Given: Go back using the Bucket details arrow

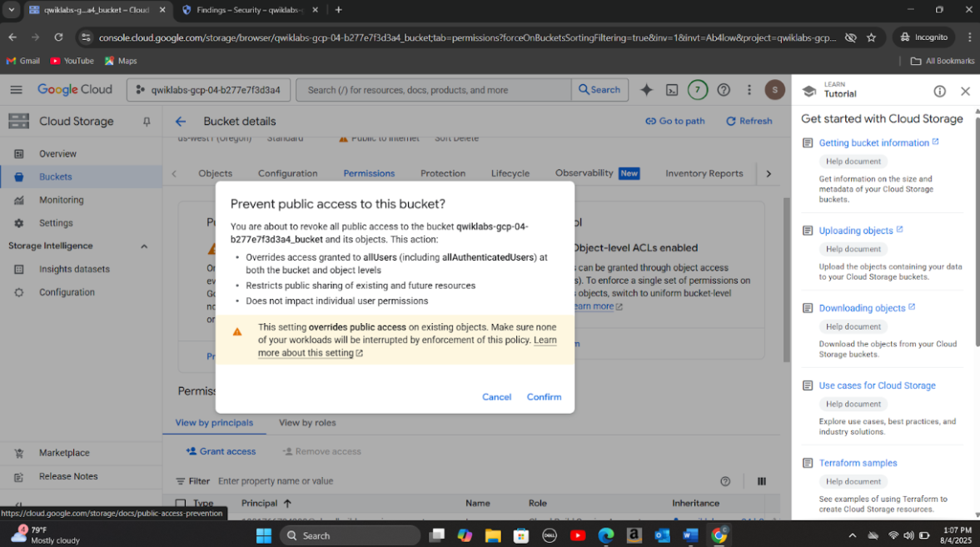Looking at the screenshot, I should [181, 122].
